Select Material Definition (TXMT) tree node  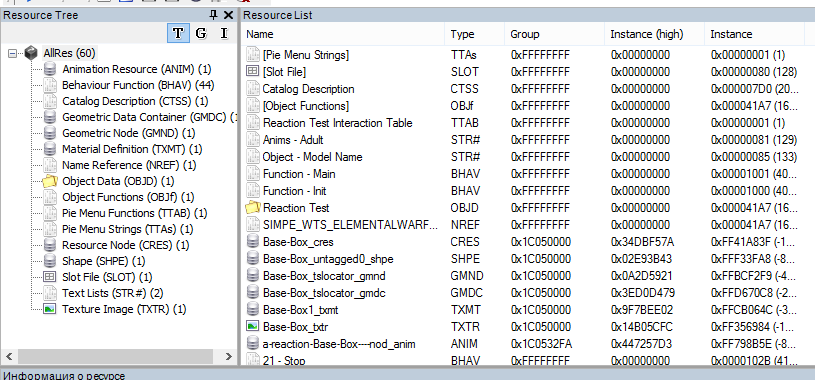click(132, 149)
